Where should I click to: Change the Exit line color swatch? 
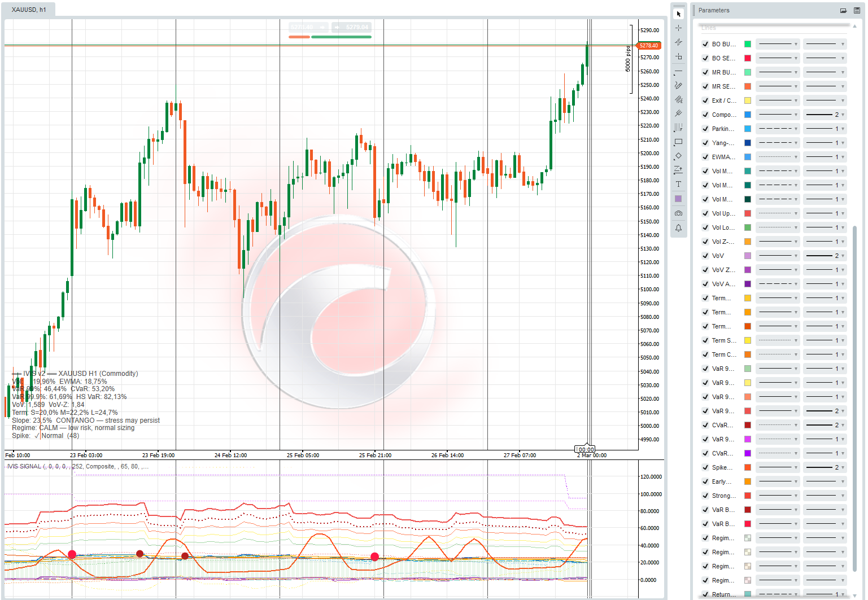(x=747, y=100)
